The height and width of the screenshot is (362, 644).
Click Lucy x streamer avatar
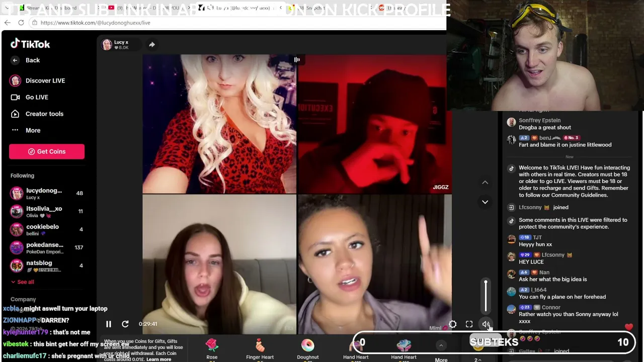(x=107, y=45)
